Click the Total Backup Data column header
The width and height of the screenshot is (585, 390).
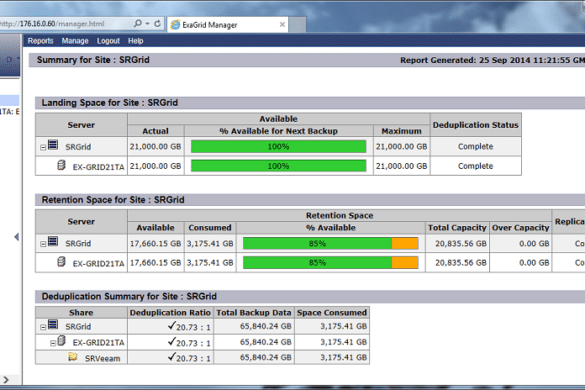(254, 313)
